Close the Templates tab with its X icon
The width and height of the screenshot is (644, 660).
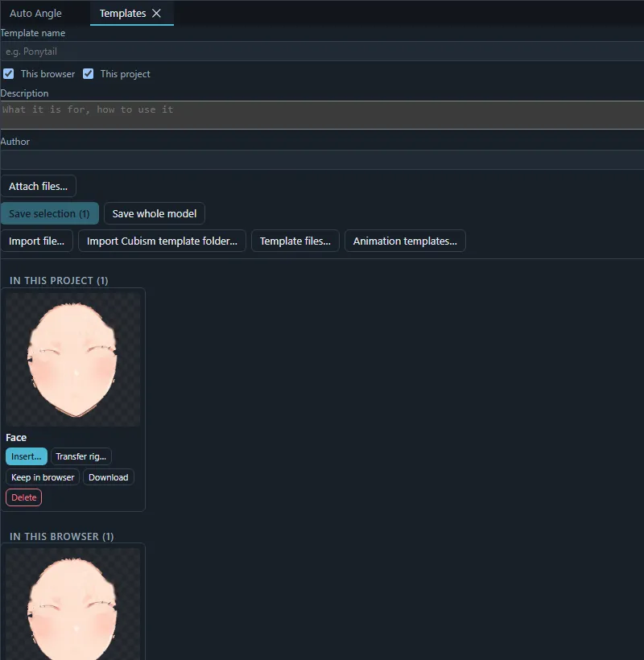tap(157, 14)
